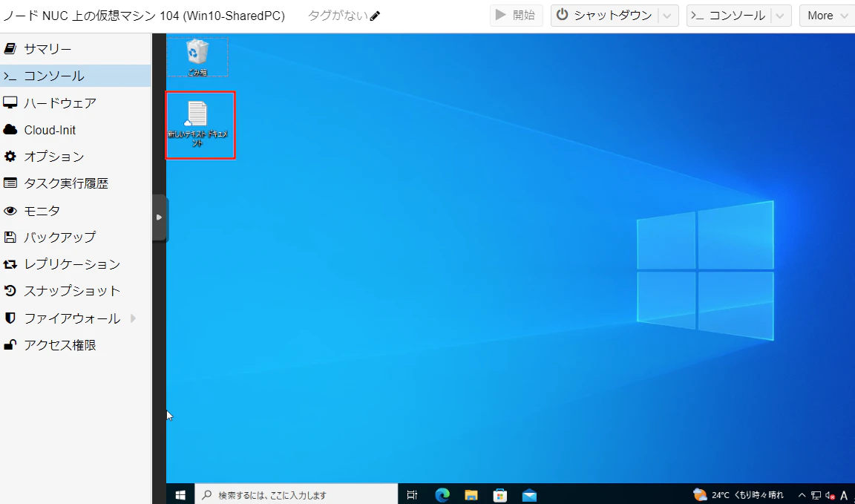
Task: Click the タグがない no-tags label
Action: 338,16
